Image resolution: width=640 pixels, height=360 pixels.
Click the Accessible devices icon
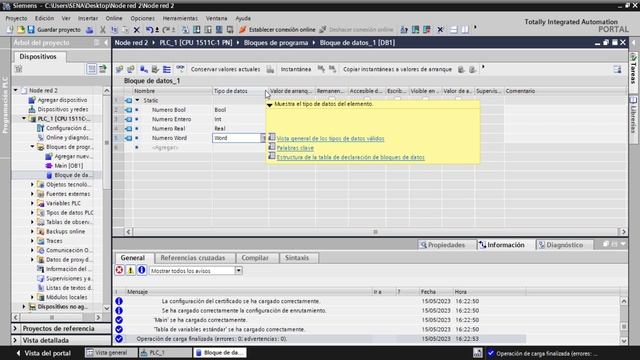coord(404,30)
